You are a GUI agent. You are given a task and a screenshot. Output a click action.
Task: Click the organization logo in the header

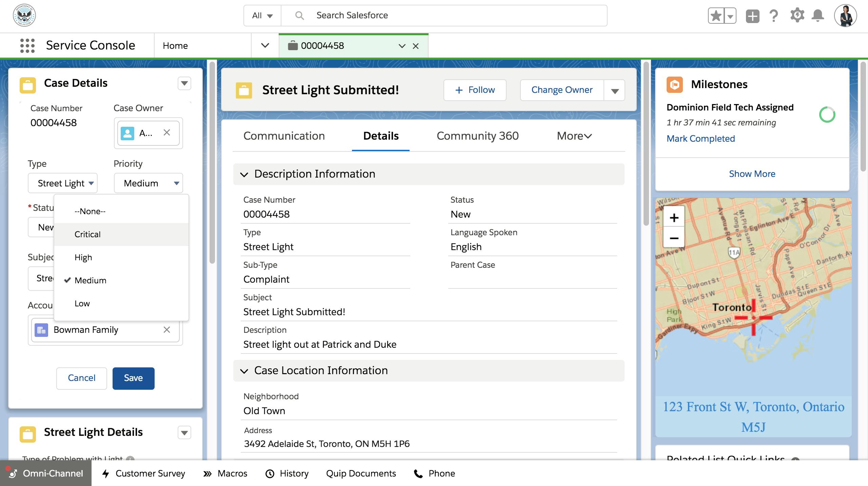coord(24,15)
